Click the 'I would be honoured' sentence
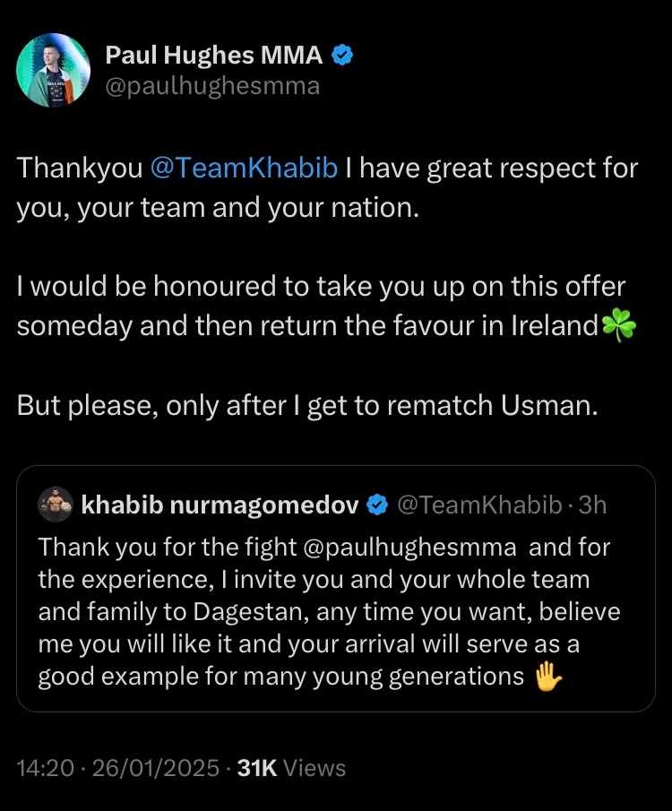 click(326, 306)
